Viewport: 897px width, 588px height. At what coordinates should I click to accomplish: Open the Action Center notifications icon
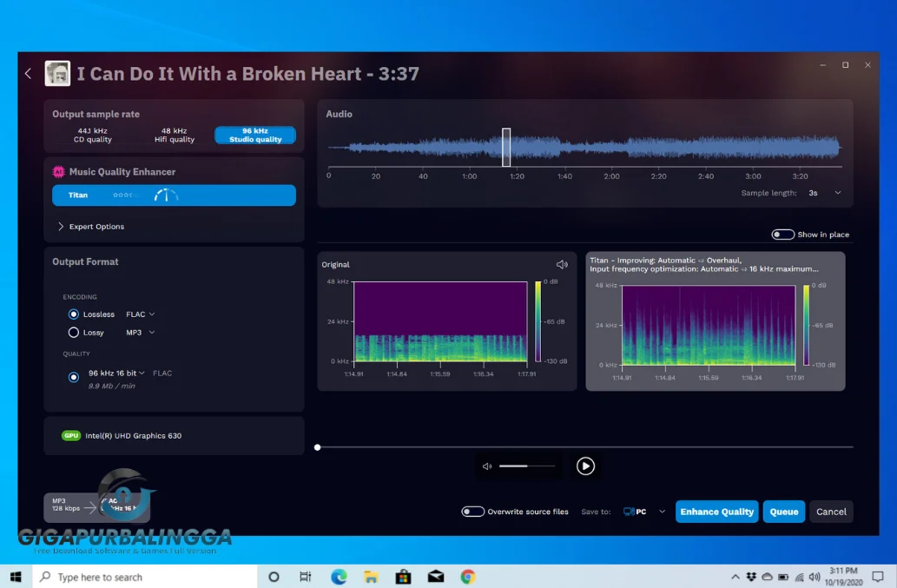click(x=878, y=577)
